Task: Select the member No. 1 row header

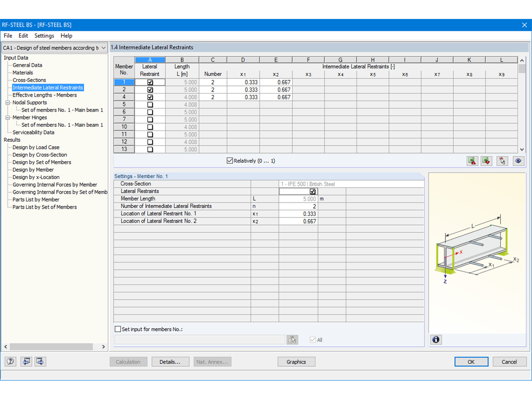Action: (124, 82)
